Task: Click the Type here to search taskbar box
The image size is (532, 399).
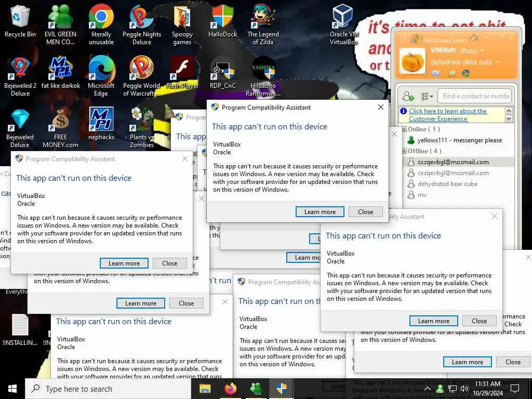Action: pos(108,389)
